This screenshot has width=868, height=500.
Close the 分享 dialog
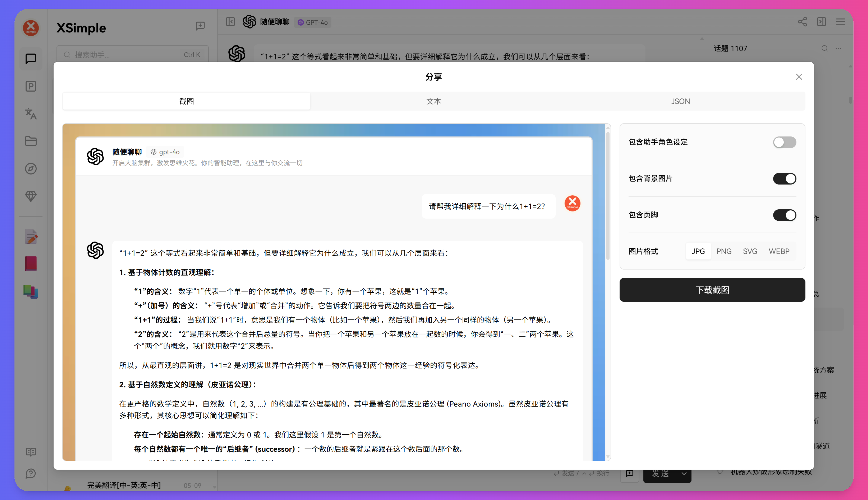[x=799, y=77]
